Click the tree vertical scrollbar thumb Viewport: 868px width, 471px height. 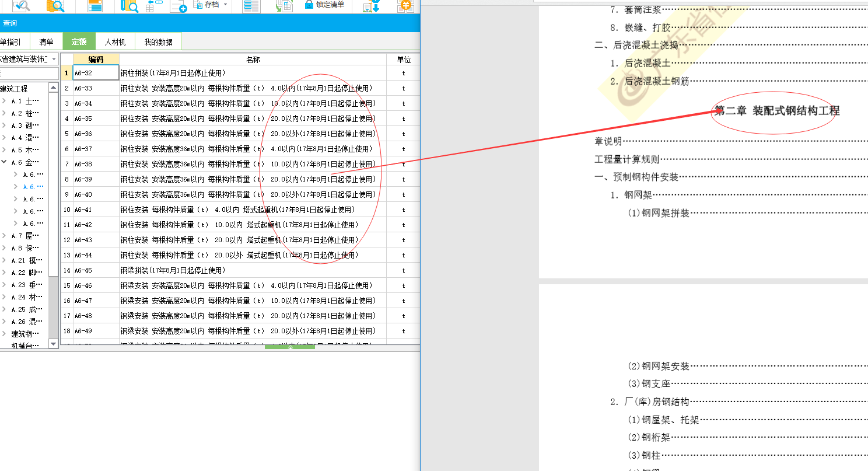tap(53, 184)
